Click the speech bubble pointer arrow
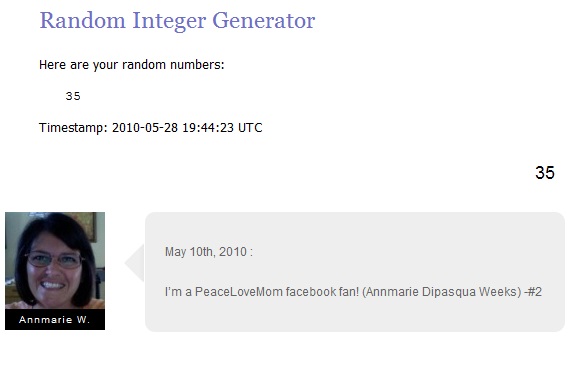The image size is (582, 366). tap(135, 263)
